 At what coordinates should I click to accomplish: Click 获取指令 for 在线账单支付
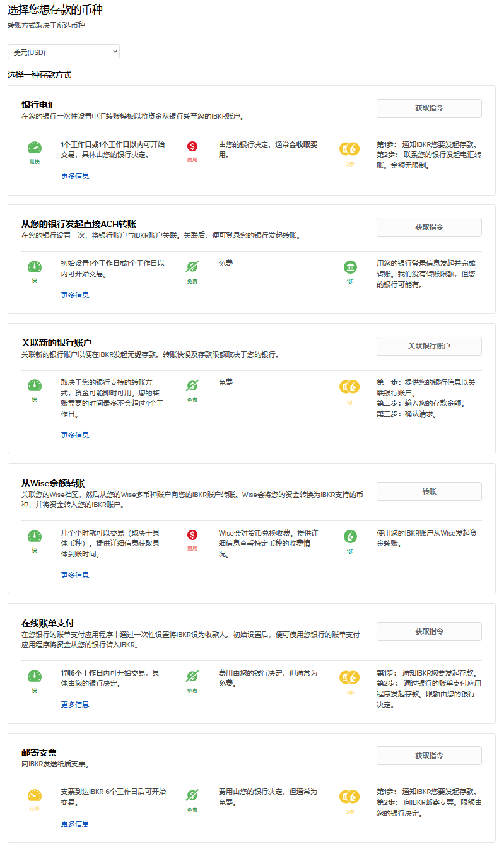[x=429, y=631]
